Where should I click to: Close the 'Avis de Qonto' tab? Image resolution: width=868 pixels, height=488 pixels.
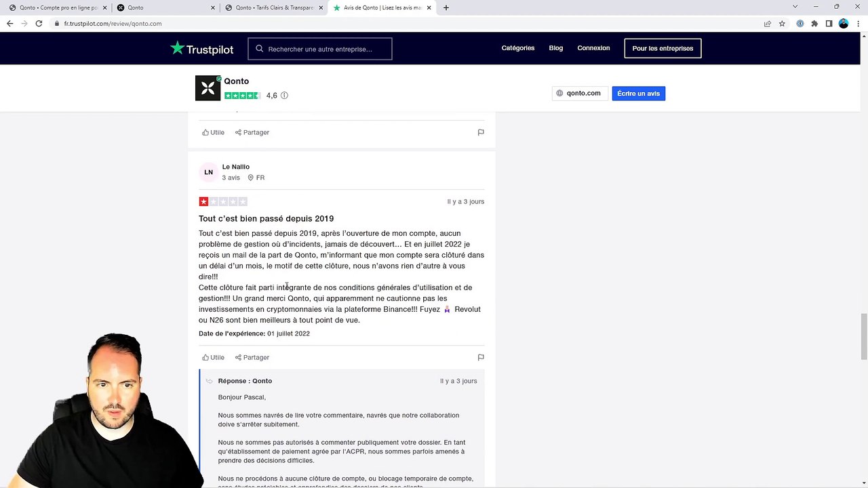coord(429,7)
